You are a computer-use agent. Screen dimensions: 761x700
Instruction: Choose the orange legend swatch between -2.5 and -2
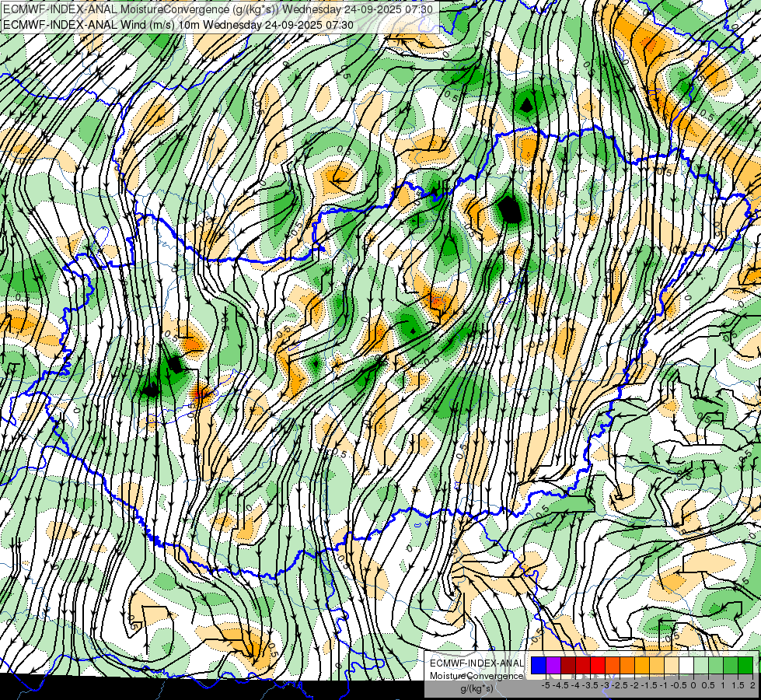(627, 665)
